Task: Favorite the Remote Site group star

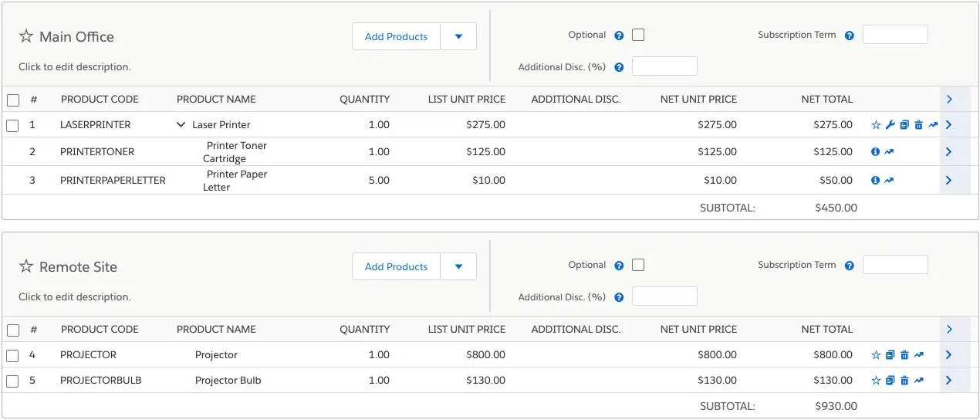Action: (26, 266)
